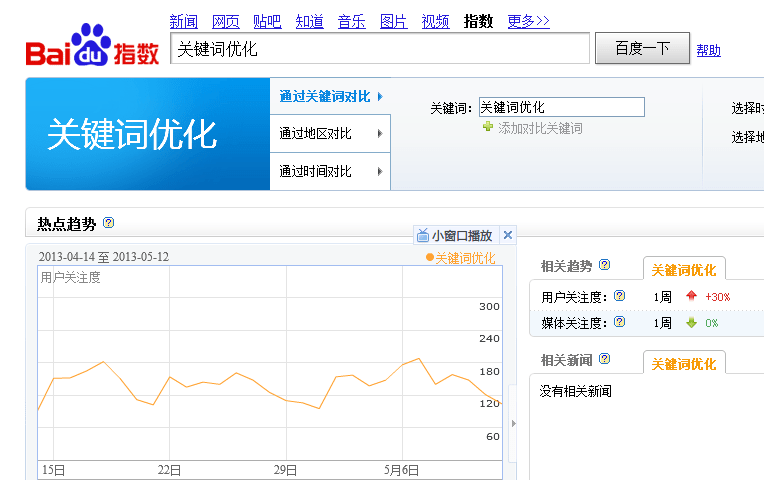Click the main Baidu search input box
Screen dimensions: 764x480
(380, 48)
